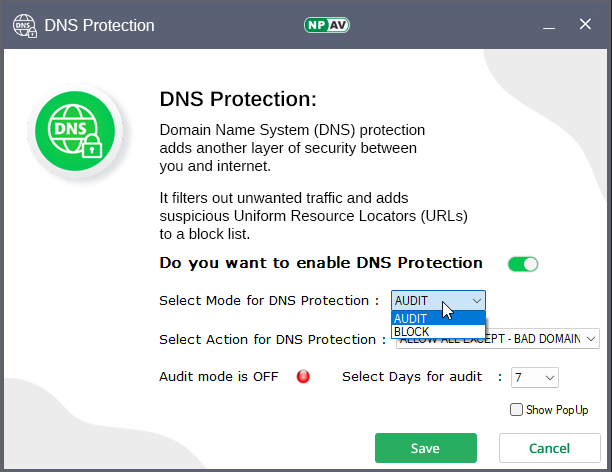The height and width of the screenshot is (472, 612).
Task: Minimize the DNS Protection window
Action: coord(533,25)
